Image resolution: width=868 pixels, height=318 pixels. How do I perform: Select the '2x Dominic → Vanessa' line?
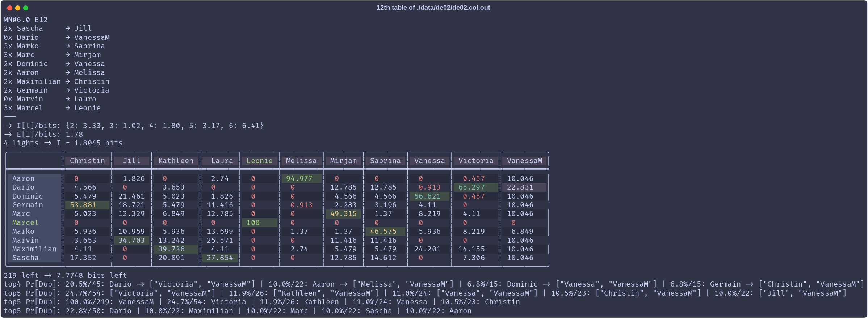[54, 64]
